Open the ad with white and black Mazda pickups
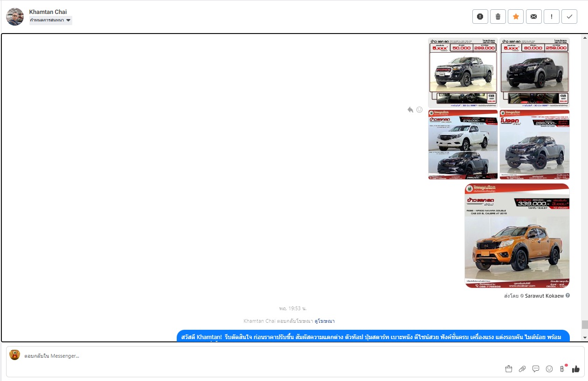 click(x=463, y=144)
